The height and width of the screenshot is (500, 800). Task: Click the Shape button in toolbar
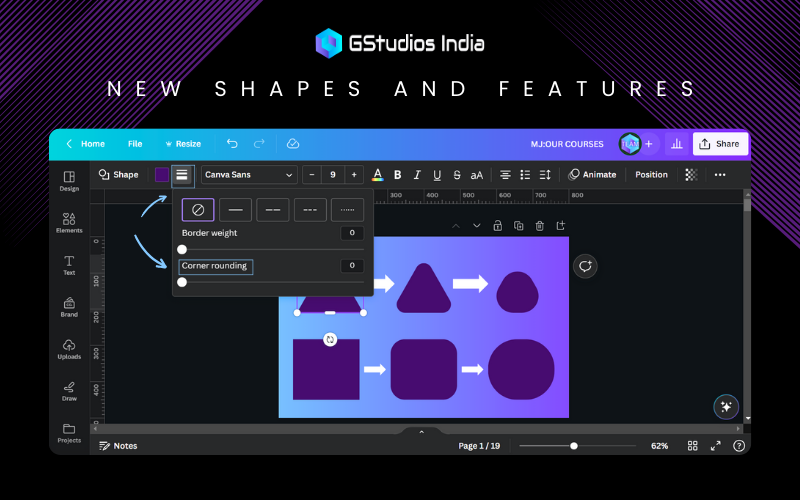tap(118, 174)
